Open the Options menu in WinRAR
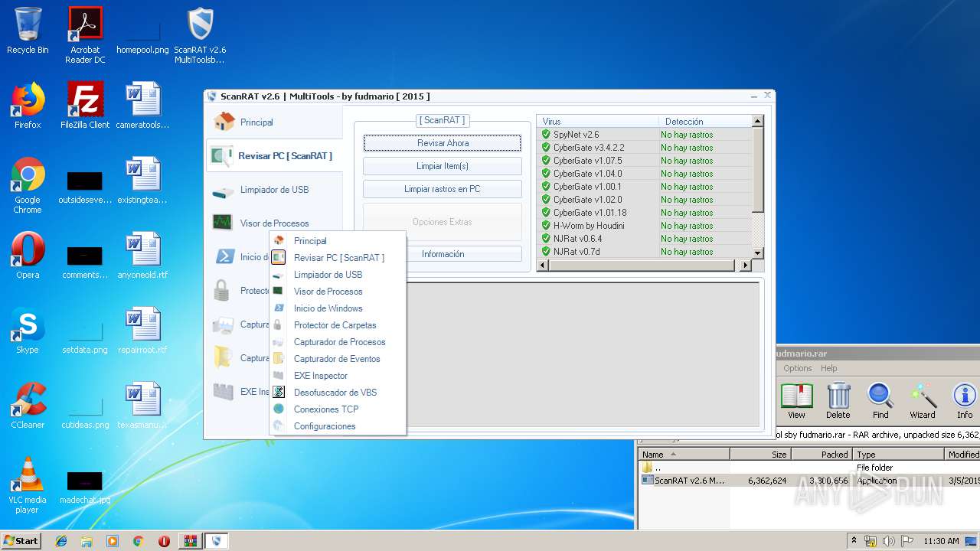This screenshot has width=980, height=551. click(798, 368)
